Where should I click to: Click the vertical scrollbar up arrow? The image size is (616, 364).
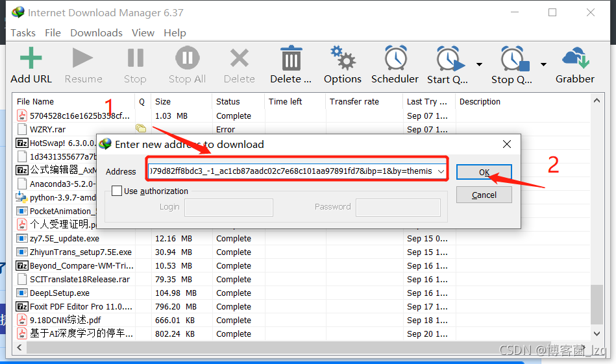pyautogui.click(x=597, y=101)
